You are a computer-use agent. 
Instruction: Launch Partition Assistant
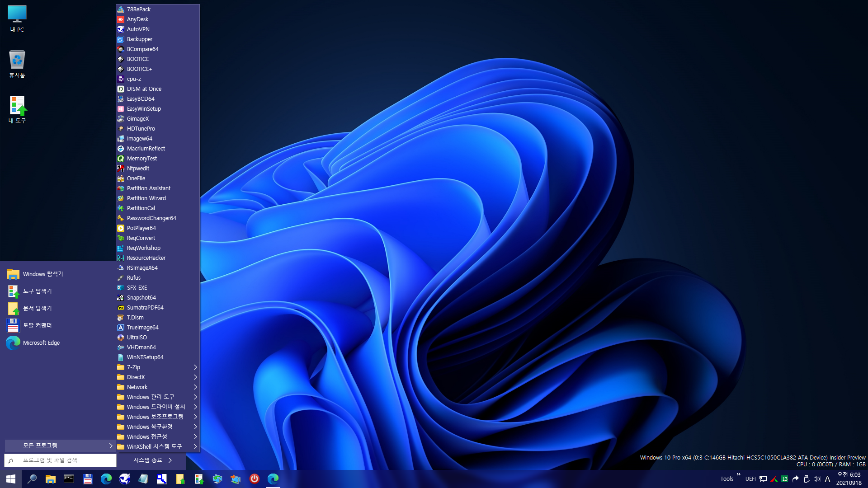[157, 188]
